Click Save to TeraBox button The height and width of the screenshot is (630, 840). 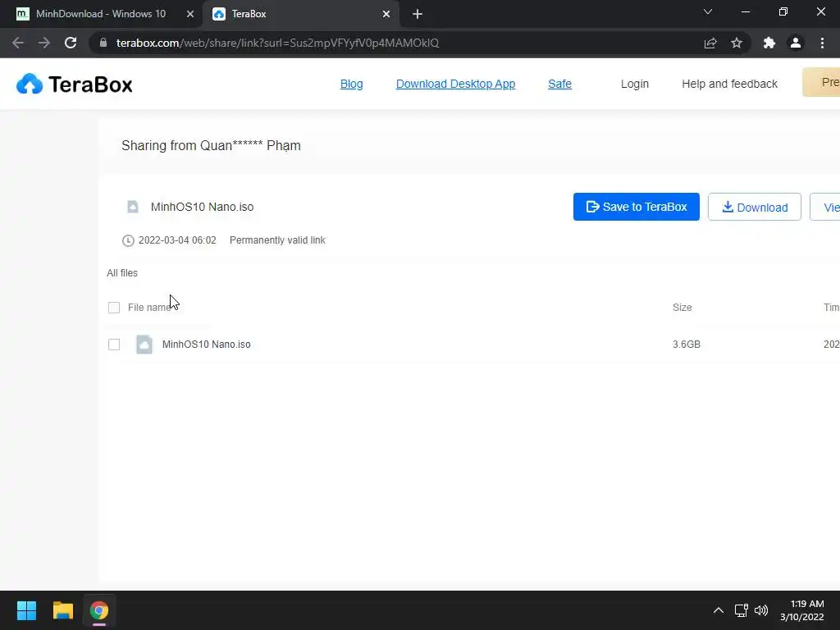pyautogui.click(x=637, y=207)
